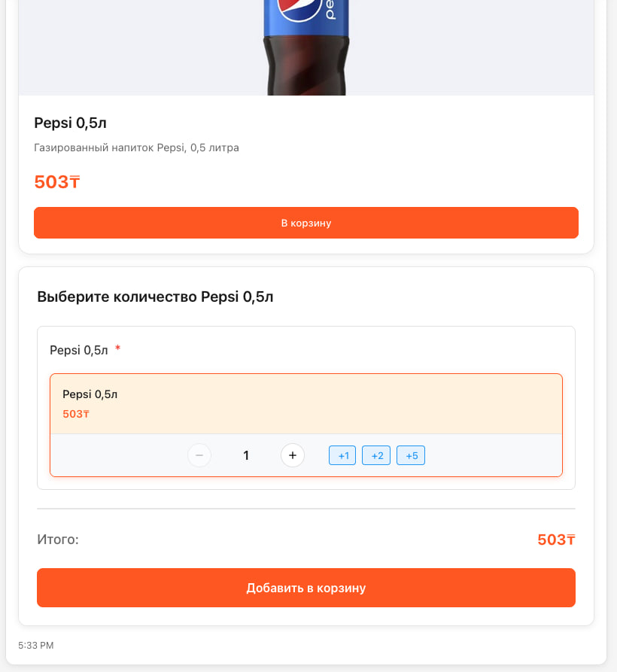Click the "Pepsi 0,5л" field label beside the asterisk

pyautogui.click(x=79, y=350)
